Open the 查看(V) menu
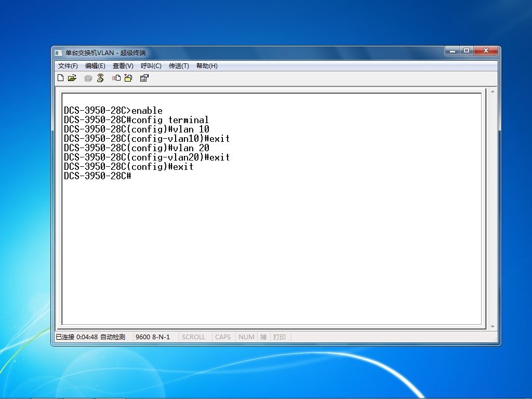Screen dimensions: 532x399 pos(123,66)
